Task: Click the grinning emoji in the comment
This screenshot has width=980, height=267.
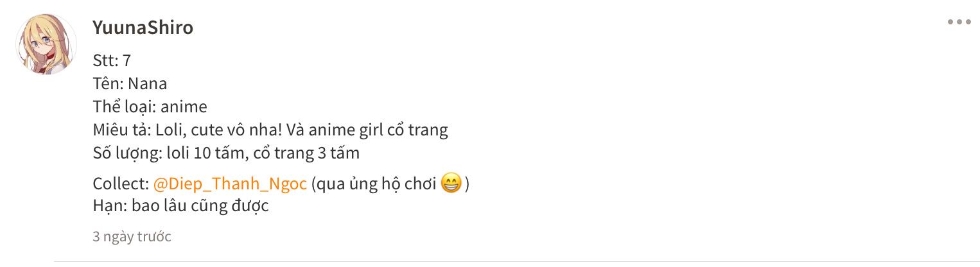Action: pyautogui.click(x=451, y=184)
